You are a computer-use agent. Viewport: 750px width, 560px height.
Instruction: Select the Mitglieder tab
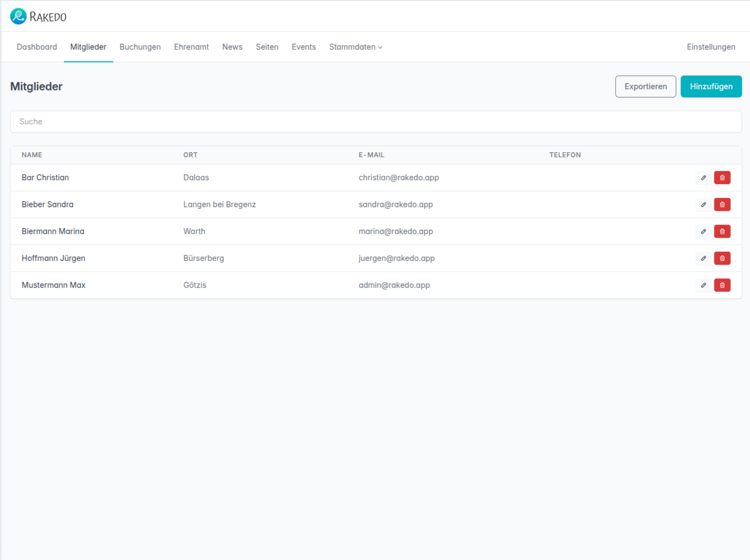pos(88,47)
